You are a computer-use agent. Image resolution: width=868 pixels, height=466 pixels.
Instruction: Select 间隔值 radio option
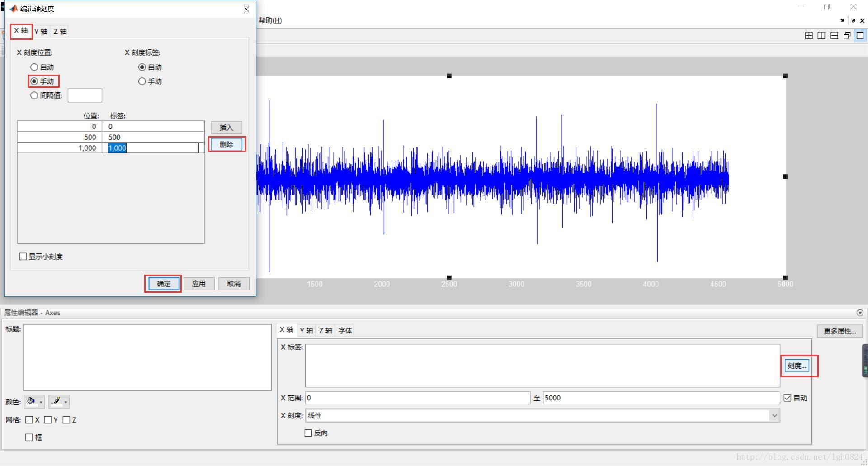point(46,95)
